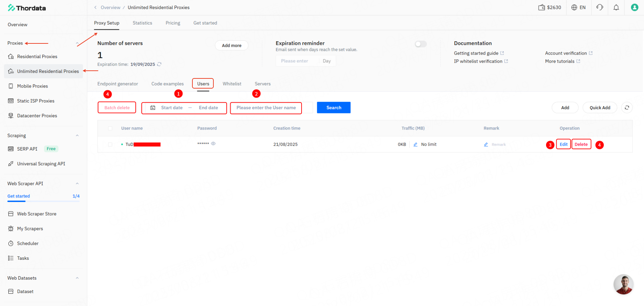
Task: Open the Servers tab
Action: tap(263, 84)
